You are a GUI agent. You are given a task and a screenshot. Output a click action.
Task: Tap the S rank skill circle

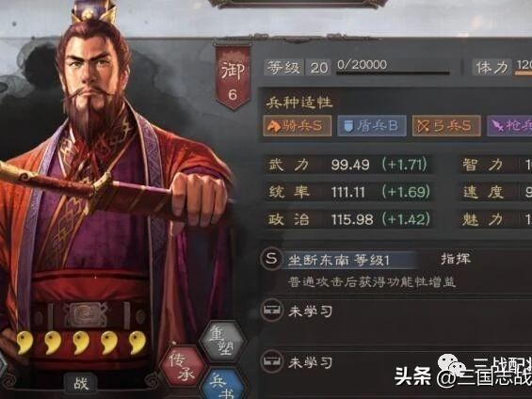pyautogui.click(x=271, y=260)
